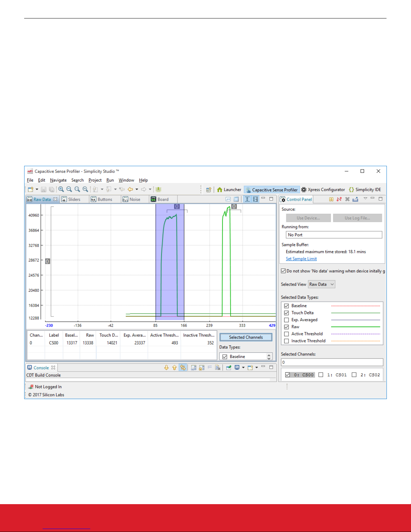Enable the Inactive Threshold data type

[287, 341]
